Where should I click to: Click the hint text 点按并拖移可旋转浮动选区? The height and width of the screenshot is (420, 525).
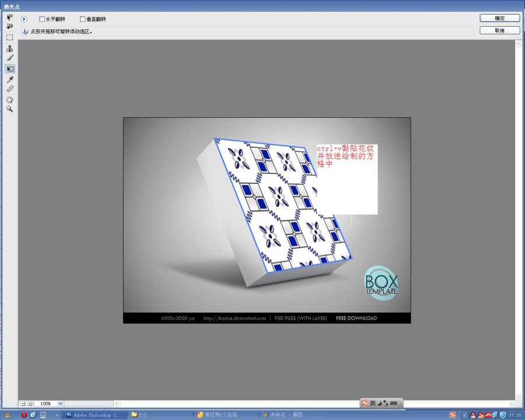coord(61,32)
